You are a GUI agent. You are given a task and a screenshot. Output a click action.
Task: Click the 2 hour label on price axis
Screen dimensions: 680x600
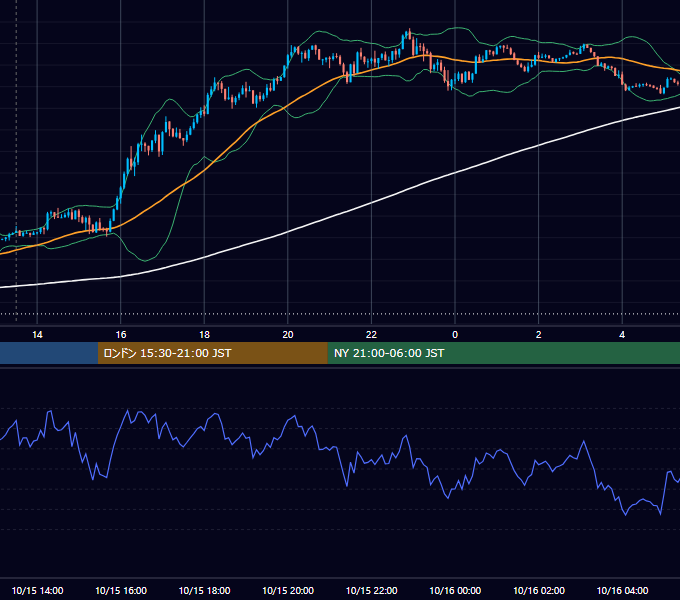tap(538, 335)
